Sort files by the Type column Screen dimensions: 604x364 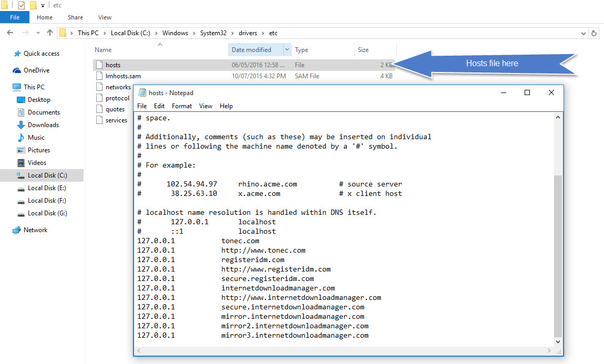tap(302, 49)
